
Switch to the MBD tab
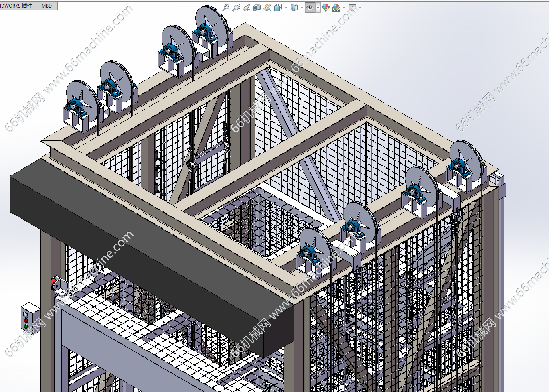(47, 6)
